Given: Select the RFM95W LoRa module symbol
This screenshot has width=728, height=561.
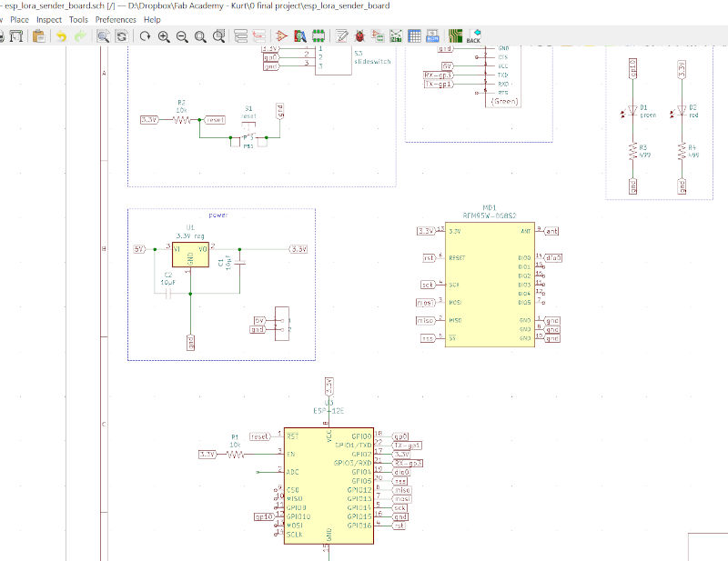Looking at the screenshot, I should click(490, 285).
